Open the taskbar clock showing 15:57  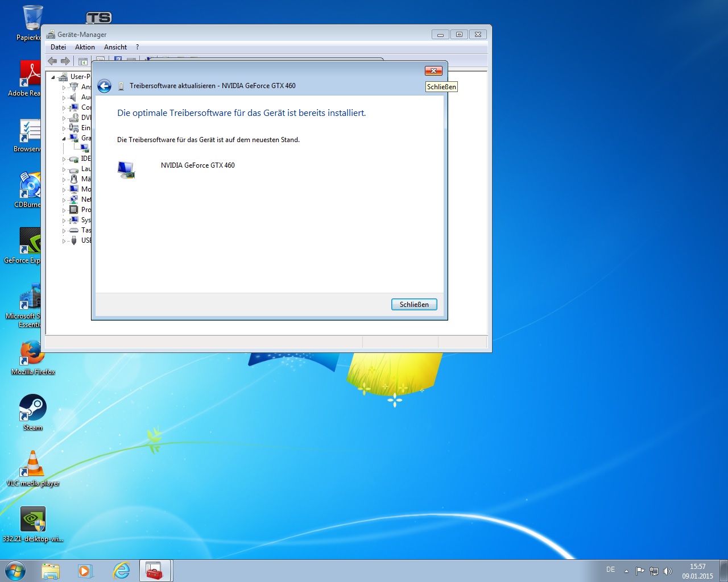pyautogui.click(x=697, y=571)
